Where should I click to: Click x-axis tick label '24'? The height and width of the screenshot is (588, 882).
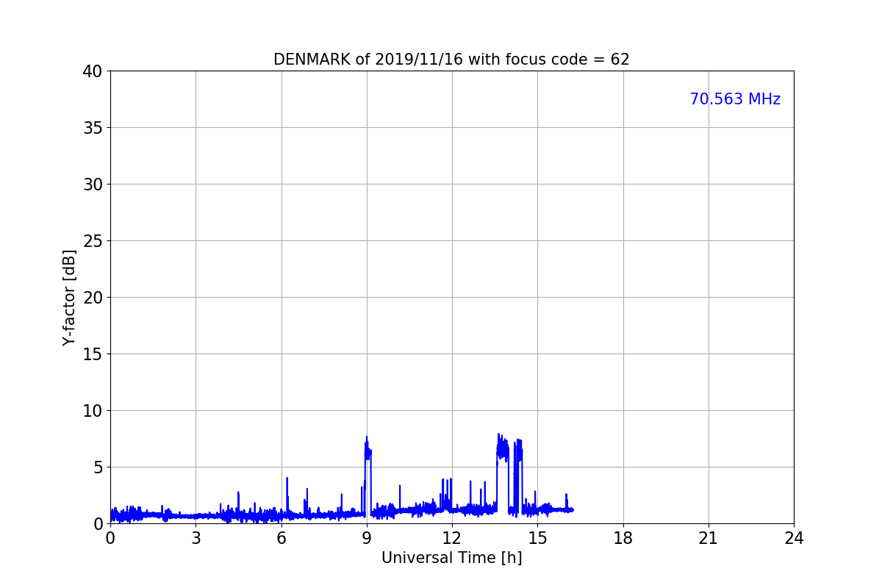794,538
